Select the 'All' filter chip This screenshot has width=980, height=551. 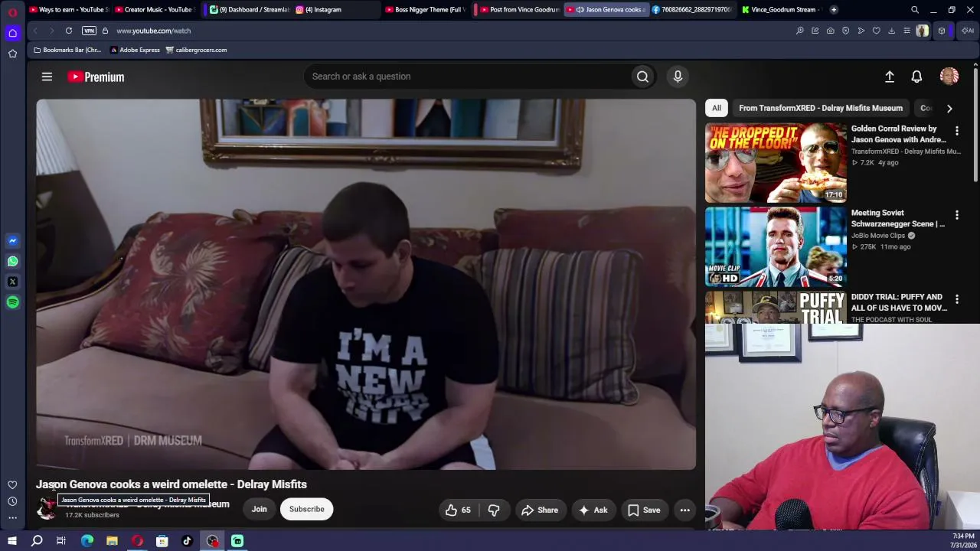point(717,108)
